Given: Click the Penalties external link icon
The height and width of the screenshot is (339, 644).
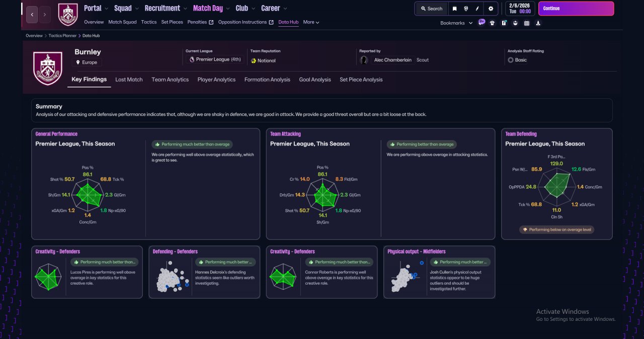Looking at the screenshot, I should point(211,22).
